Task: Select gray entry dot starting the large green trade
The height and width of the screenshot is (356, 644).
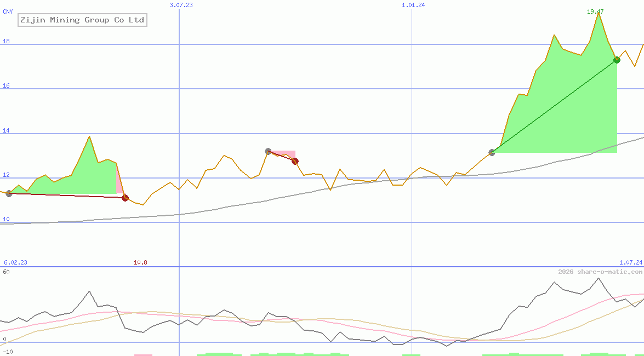Action: pyautogui.click(x=492, y=152)
